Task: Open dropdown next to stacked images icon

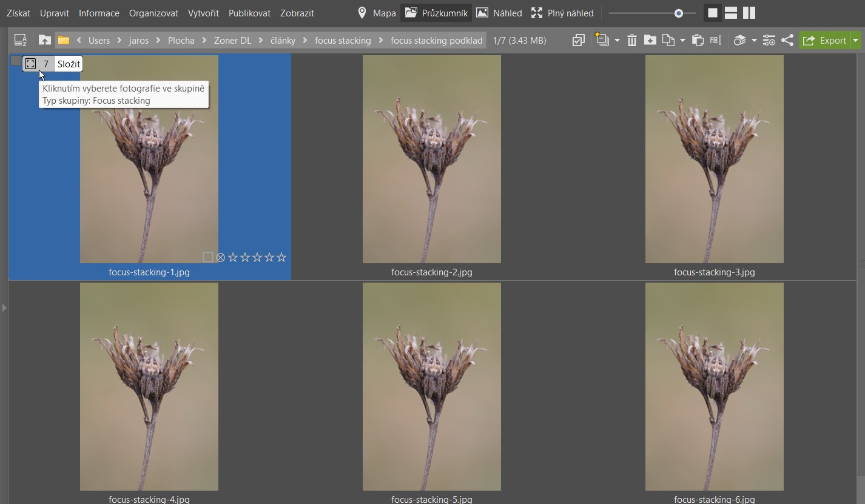Action: click(x=617, y=41)
